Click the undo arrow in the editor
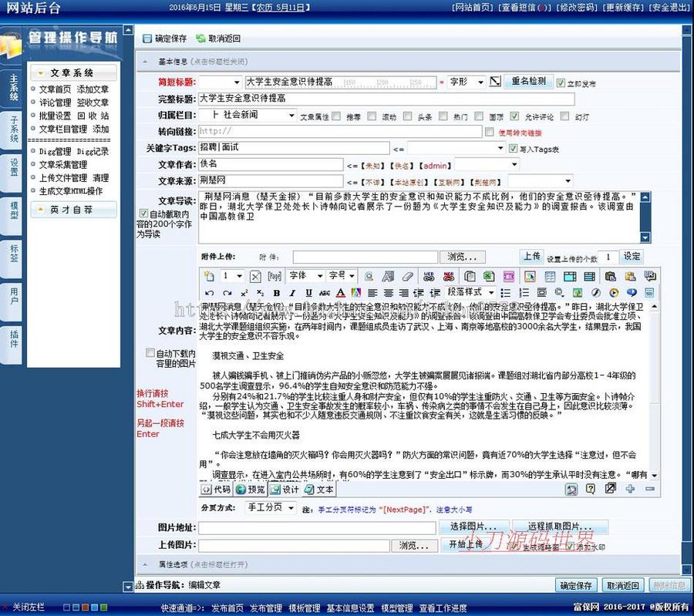The image size is (694, 616). [211, 292]
